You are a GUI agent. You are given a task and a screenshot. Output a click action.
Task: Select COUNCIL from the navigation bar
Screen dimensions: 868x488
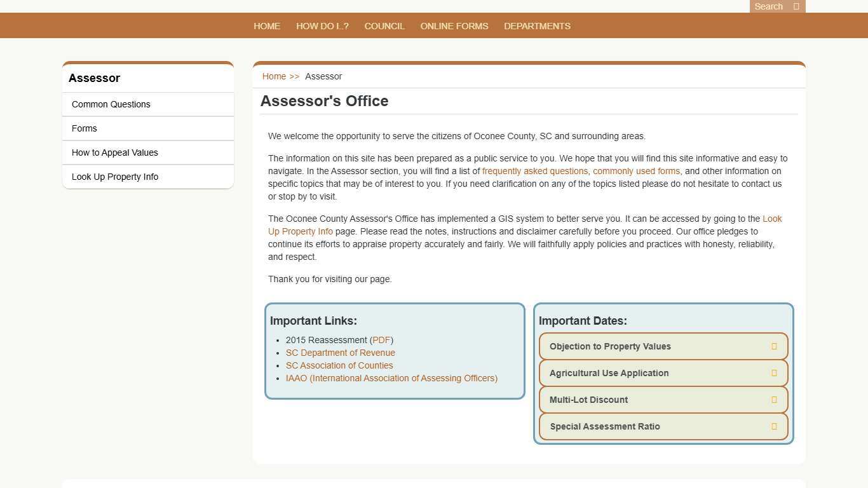pyautogui.click(x=384, y=26)
